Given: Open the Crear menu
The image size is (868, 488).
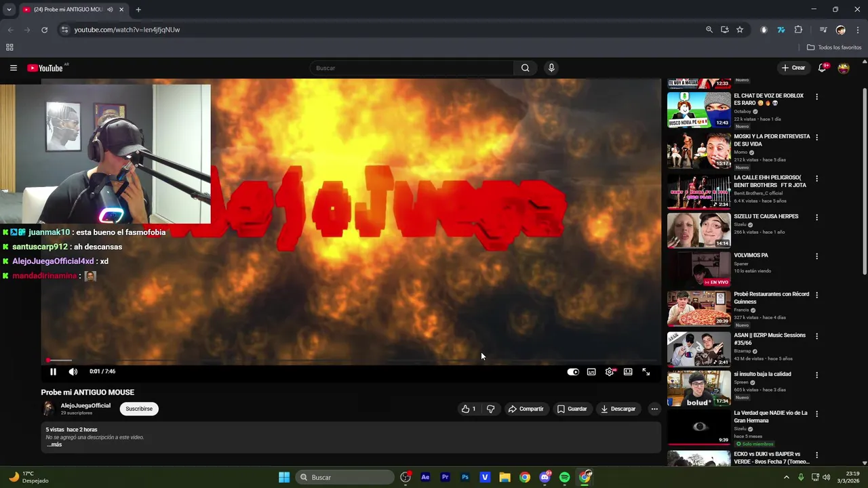Looking at the screenshot, I should tap(793, 68).
